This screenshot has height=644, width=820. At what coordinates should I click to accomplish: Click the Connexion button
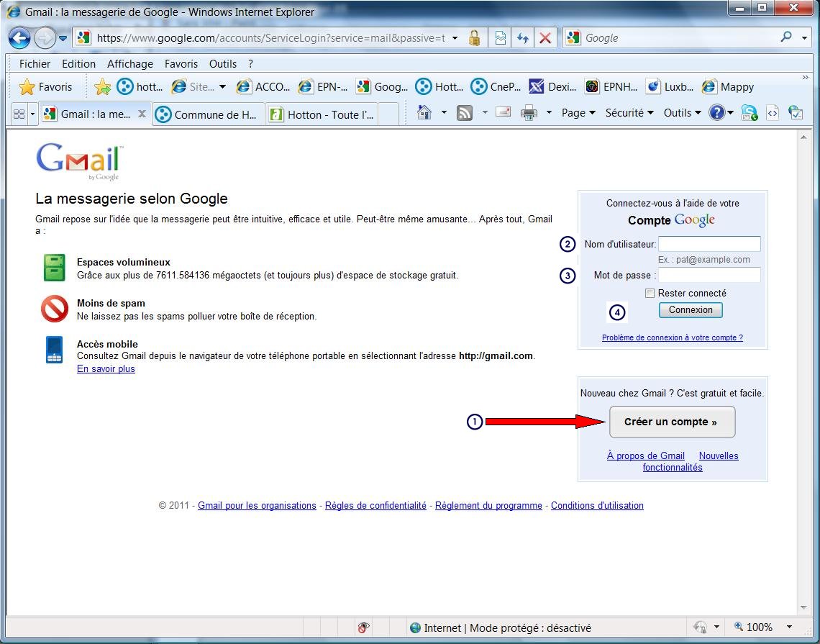click(x=691, y=309)
